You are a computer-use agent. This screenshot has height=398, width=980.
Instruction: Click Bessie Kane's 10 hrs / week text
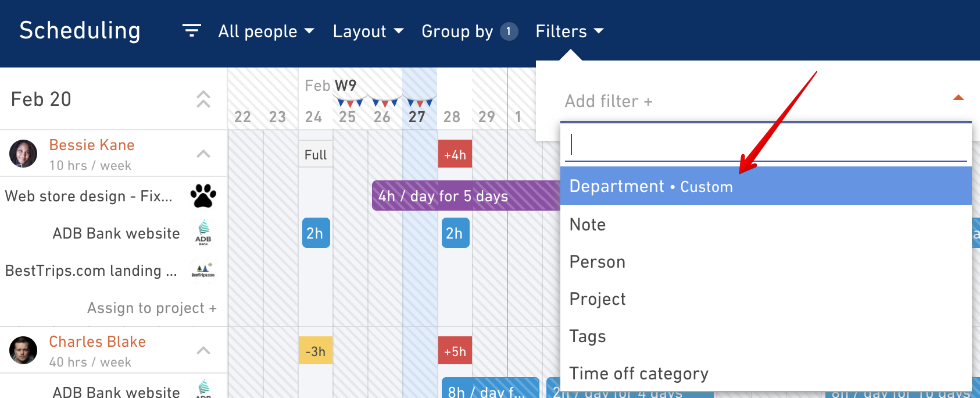pyautogui.click(x=90, y=165)
